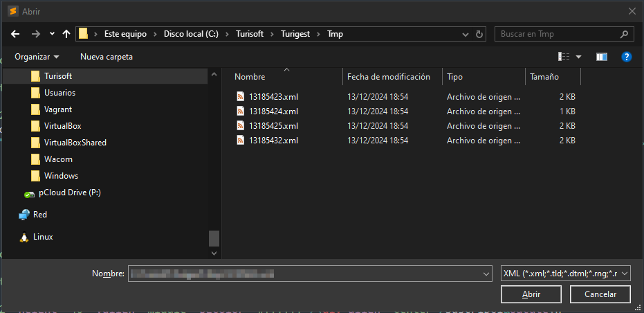Sort by the Nombre column header
The width and height of the screenshot is (644, 313).
[x=250, y=76]
